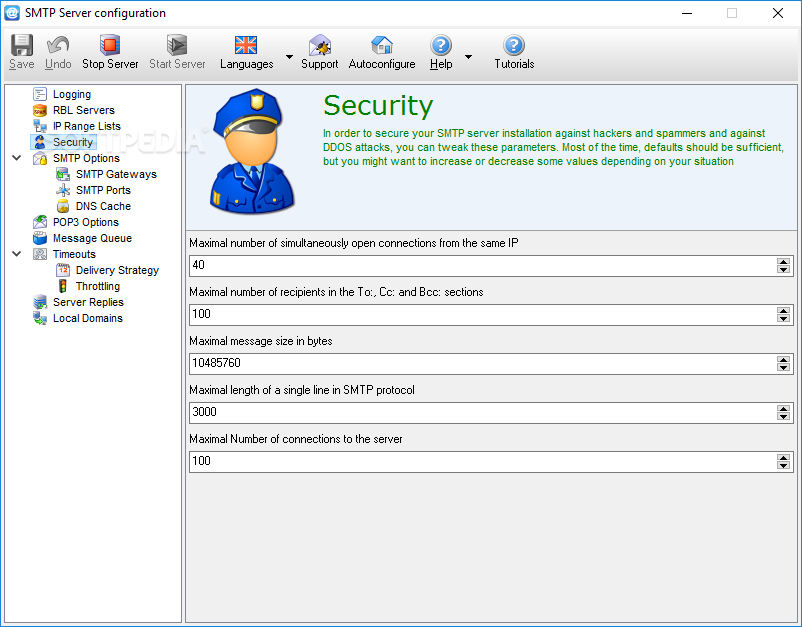Viewport: 802px width, 627px height.
Task: Select POP3 Options tree label
Action: 85,222
